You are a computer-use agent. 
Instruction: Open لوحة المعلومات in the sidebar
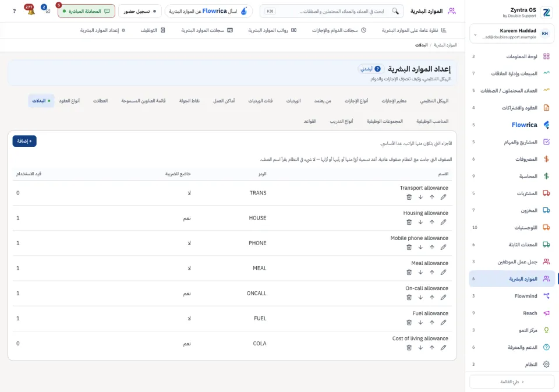tap(512, 56)
